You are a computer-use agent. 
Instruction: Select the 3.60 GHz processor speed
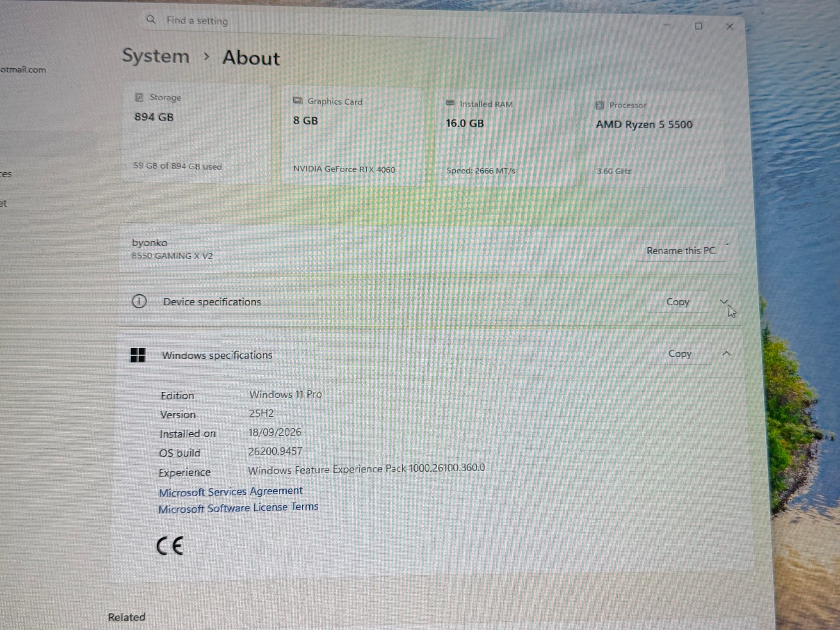tap(614, 171)
